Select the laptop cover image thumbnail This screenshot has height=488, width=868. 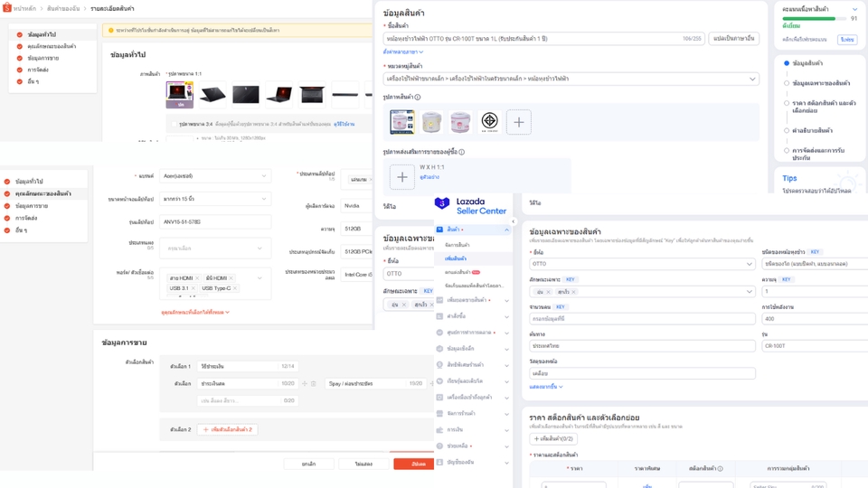click(179, 95)
